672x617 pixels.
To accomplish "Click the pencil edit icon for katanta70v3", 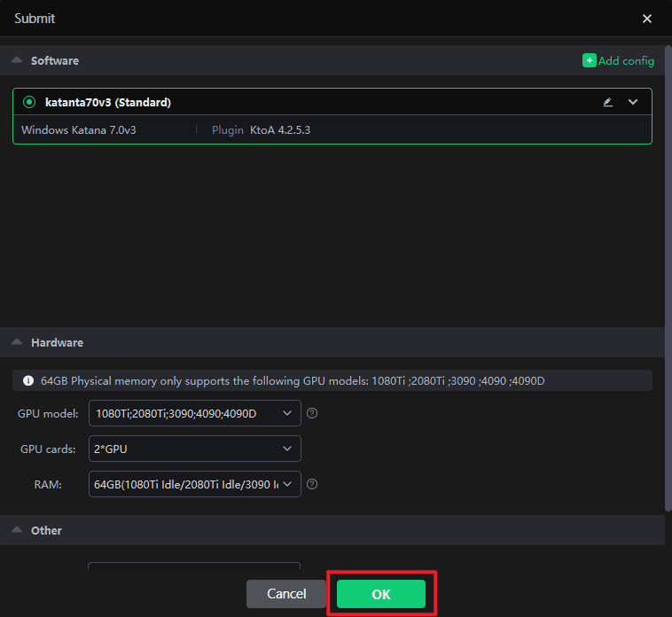I will (x=607, y=102).
